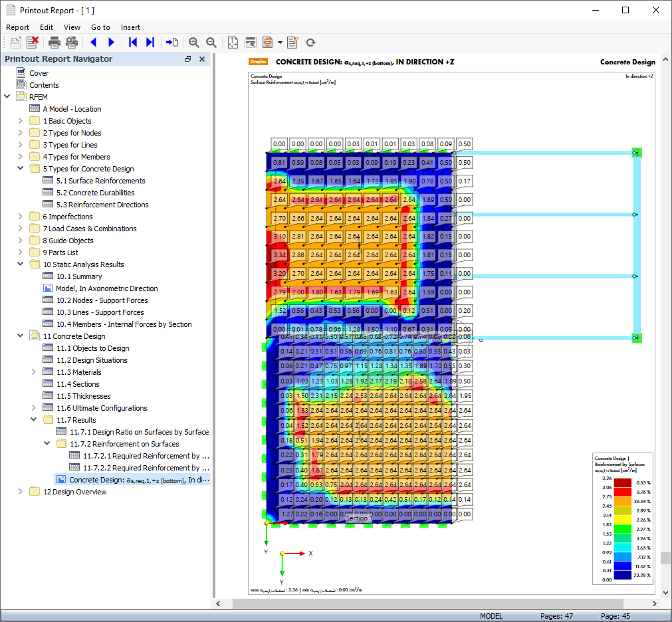The height and width of the screenshot is (622, 672).
Task: Close the Printout Report Navigator panel
Action: pos(202,59)
